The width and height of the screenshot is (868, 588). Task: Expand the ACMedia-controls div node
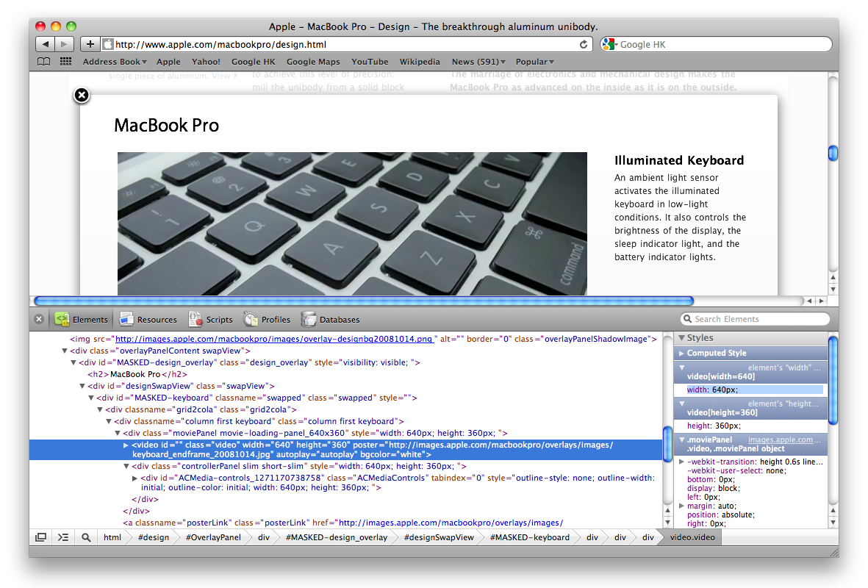pyautogui.click(x=134, y=478)
